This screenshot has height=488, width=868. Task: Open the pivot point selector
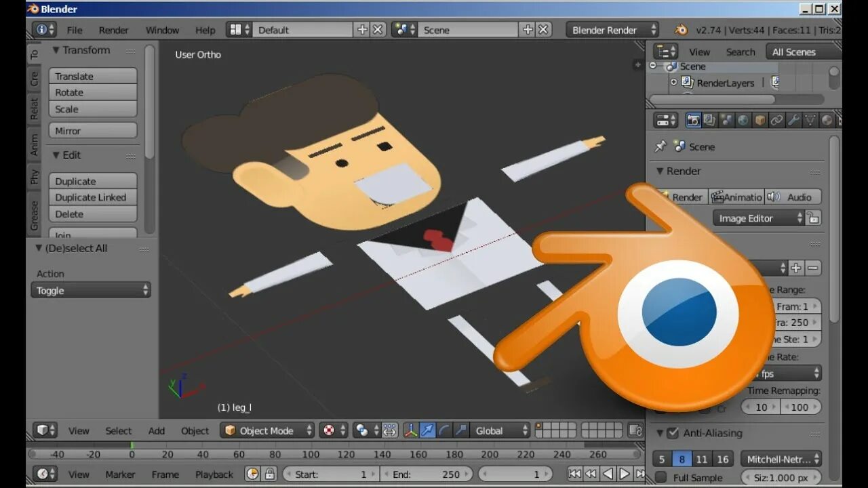pyautogui.click(x=367, y=430)
